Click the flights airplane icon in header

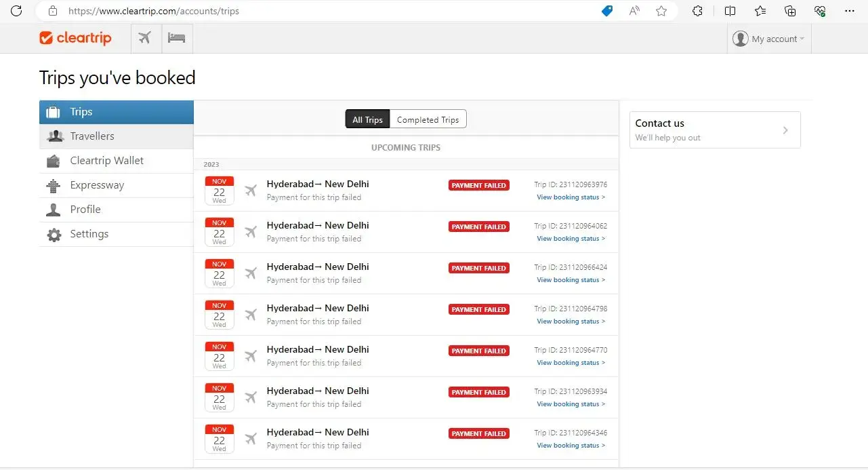pos(145,38)
